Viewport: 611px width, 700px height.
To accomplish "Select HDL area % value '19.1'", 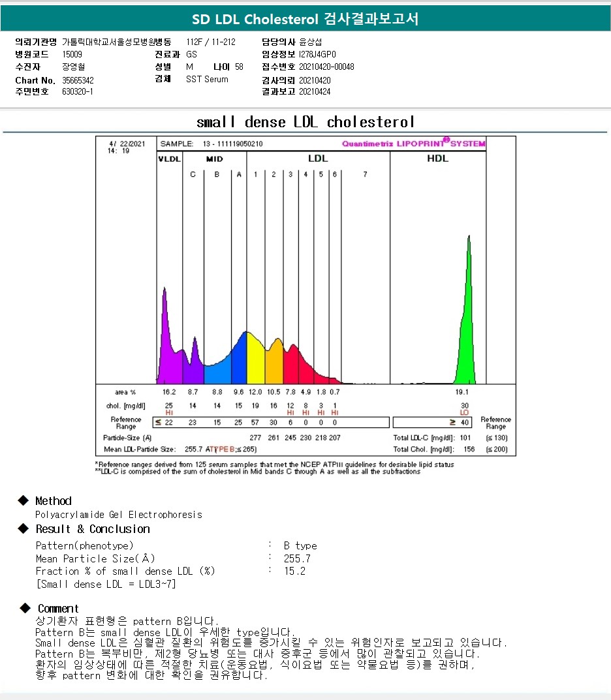I will pyautogui.click(x=462, y=392).
